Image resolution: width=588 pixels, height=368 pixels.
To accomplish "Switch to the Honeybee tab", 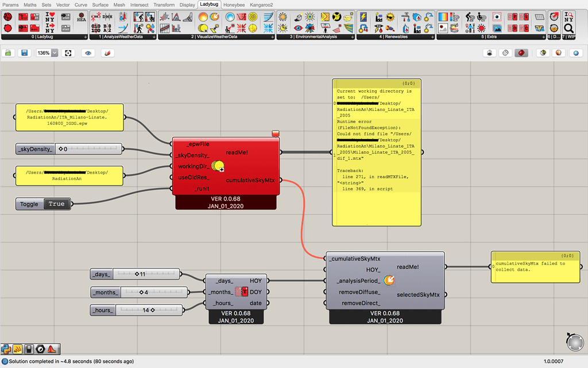I will tap(234, 5).
